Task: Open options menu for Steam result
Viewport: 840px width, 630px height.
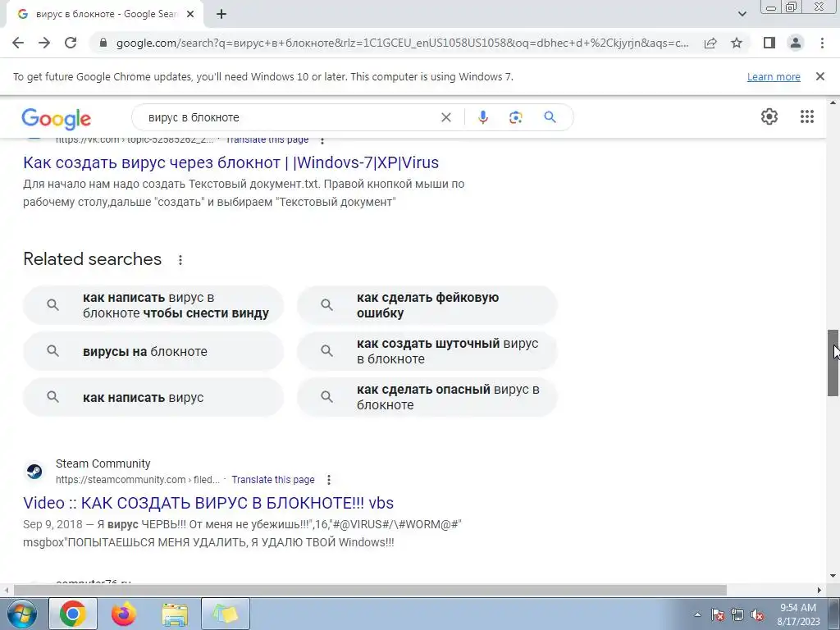Action: coord(329,479)
